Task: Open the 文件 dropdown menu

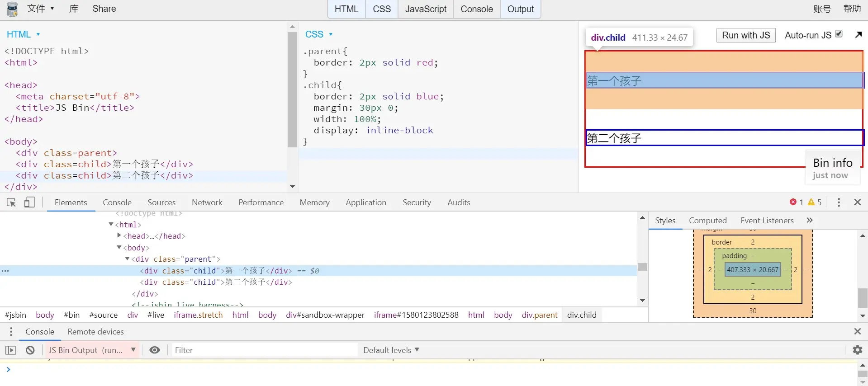Action: click(x=41, y=9)
